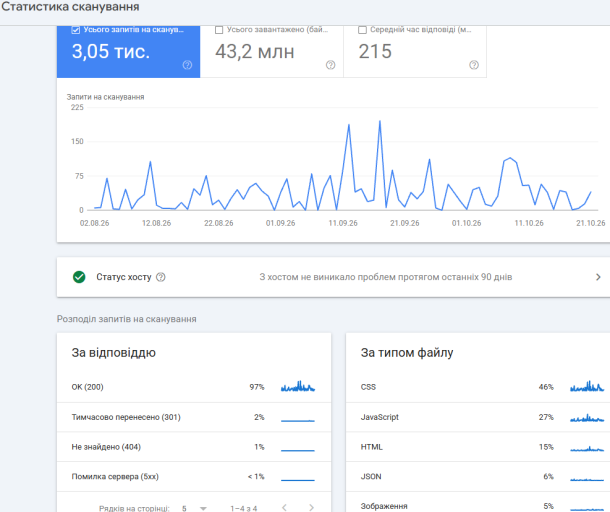Check the Середній час відповіді checkbox
The height and width of the screenshot is (512, 610).
pos(362,30)
